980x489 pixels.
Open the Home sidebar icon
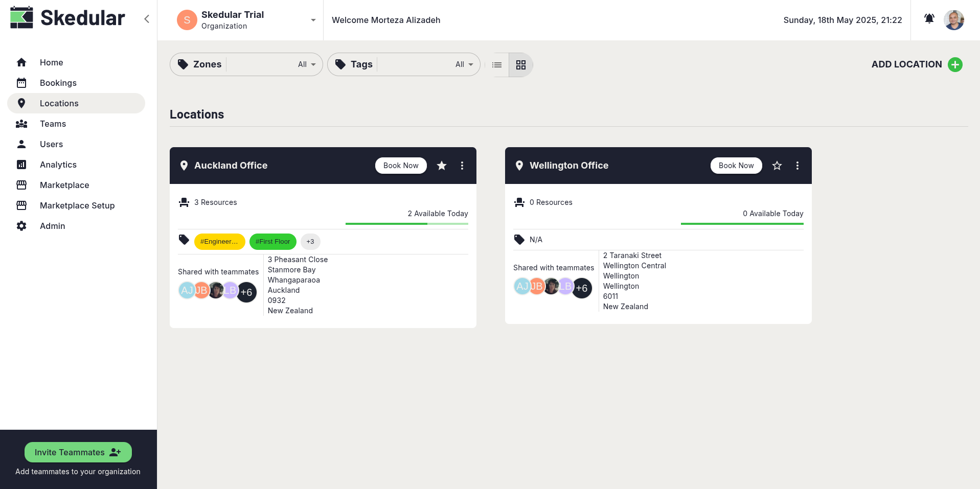click(x=21, y=62)
